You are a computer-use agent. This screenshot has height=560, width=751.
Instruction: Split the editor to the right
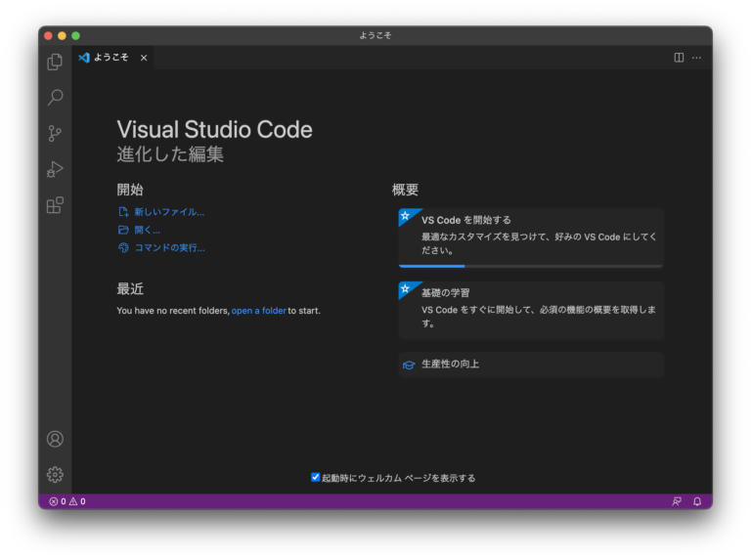tap(679, 58)
